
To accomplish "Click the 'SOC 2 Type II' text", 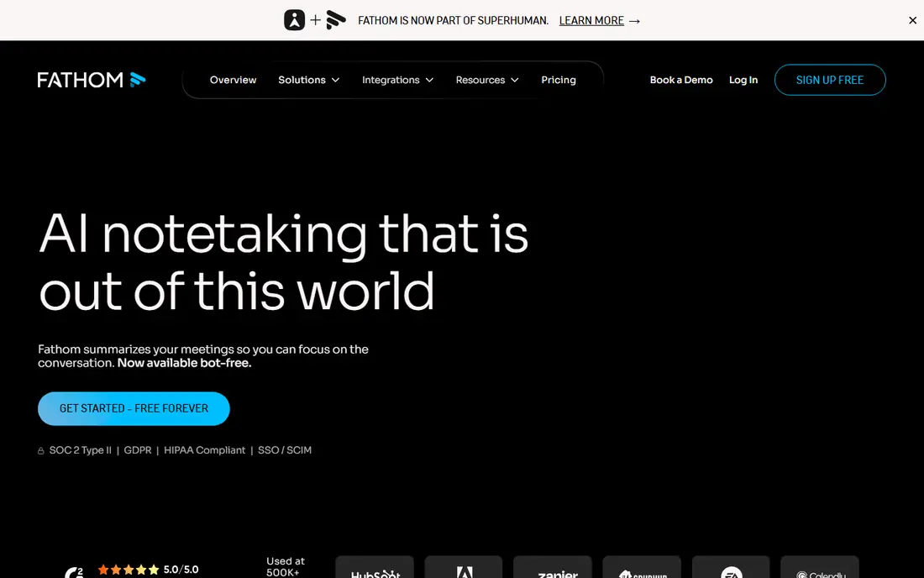I will click(x=80, y=450).
